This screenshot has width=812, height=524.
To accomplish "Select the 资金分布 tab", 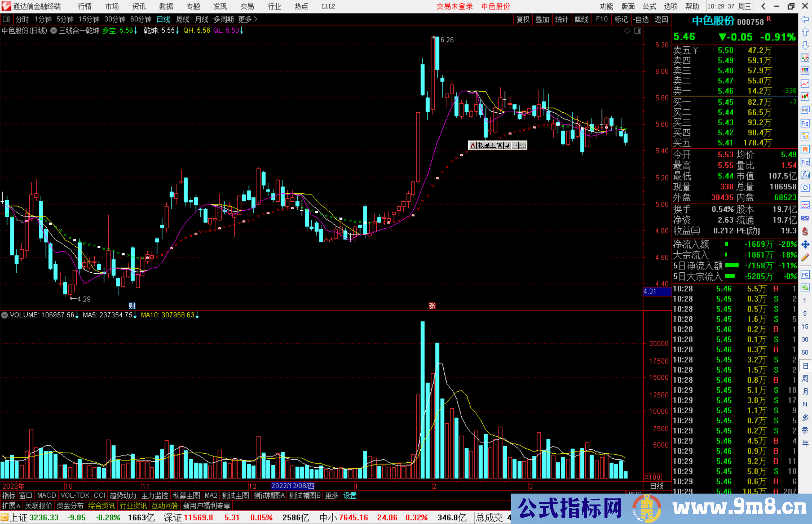I will click(70, 506).
